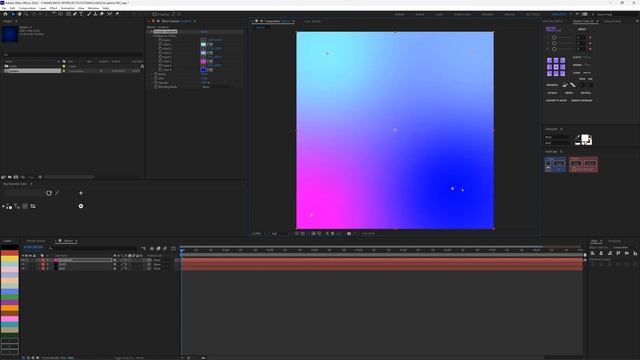Viewport: 640px width, 360px height.
Task: Toggle visibility eye of second timeline layer
Action: coord(23,264)
